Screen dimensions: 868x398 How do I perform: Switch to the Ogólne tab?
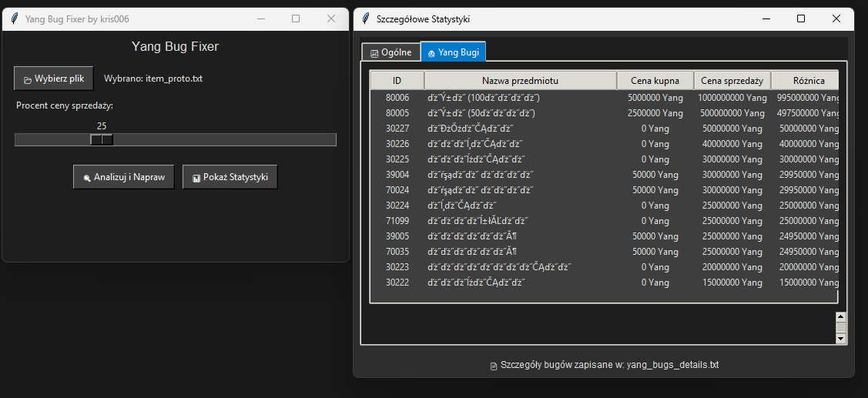point(391,52)
